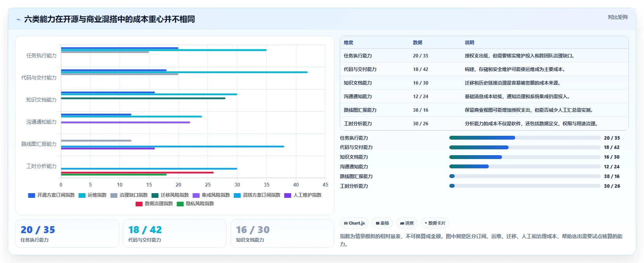Viewport: 644px width, 263px height.
Task: Toggle the 开源方案订阅指数 legend item
Action: click(x=52, y=195)
